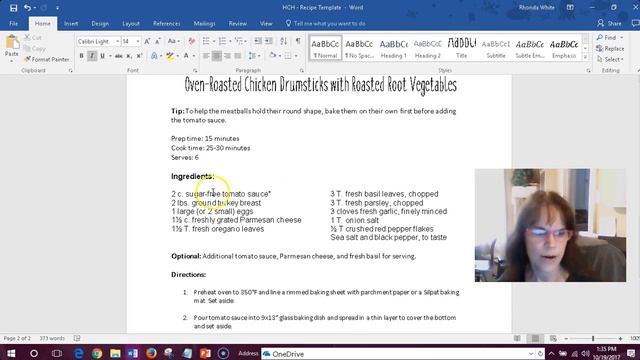Open font name Calibri Light dropdown
The width and height of the screenshot is (640, 360).
(117, 42)
